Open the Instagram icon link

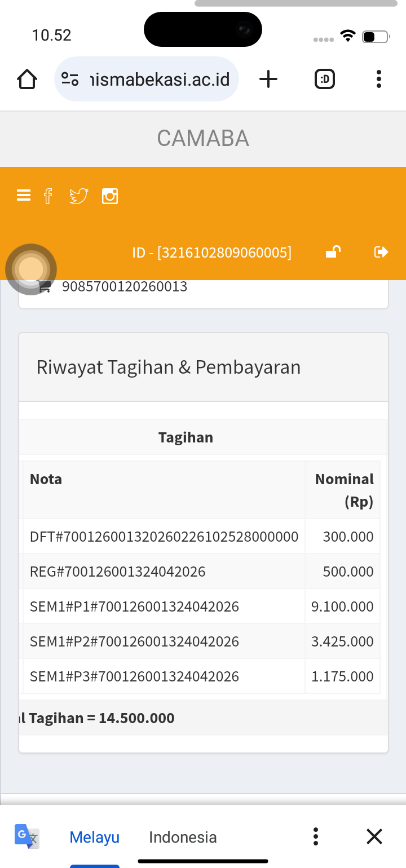coord(110,196)
